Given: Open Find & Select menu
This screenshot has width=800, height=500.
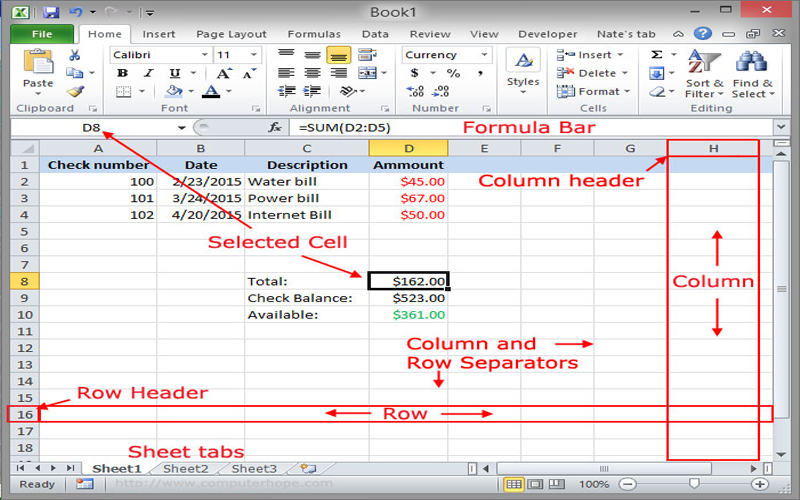Looking at the screenshot, I should click(753, 74).
